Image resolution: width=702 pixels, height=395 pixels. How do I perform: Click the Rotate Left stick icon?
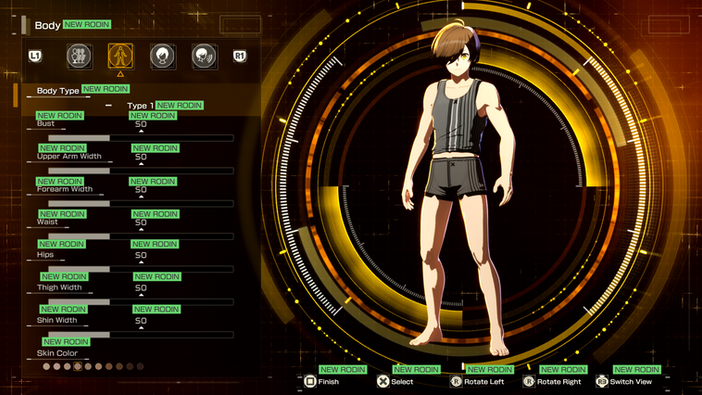456,382
